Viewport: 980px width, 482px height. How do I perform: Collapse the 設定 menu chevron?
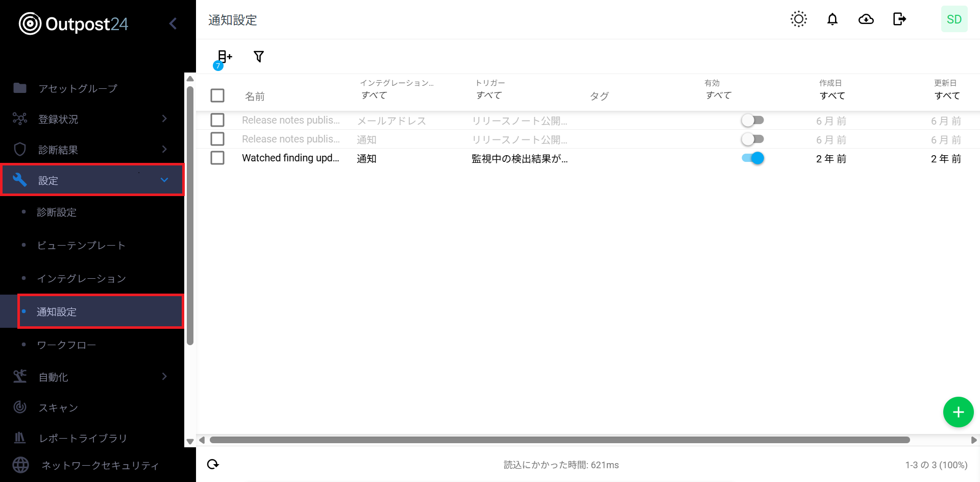pyautogui.click(x=164, y=180)
